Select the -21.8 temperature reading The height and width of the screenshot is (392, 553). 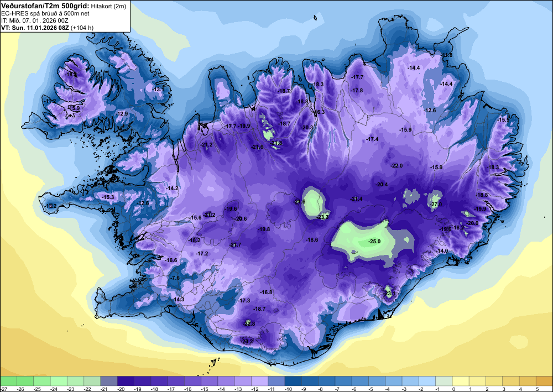tap(276, 143)
